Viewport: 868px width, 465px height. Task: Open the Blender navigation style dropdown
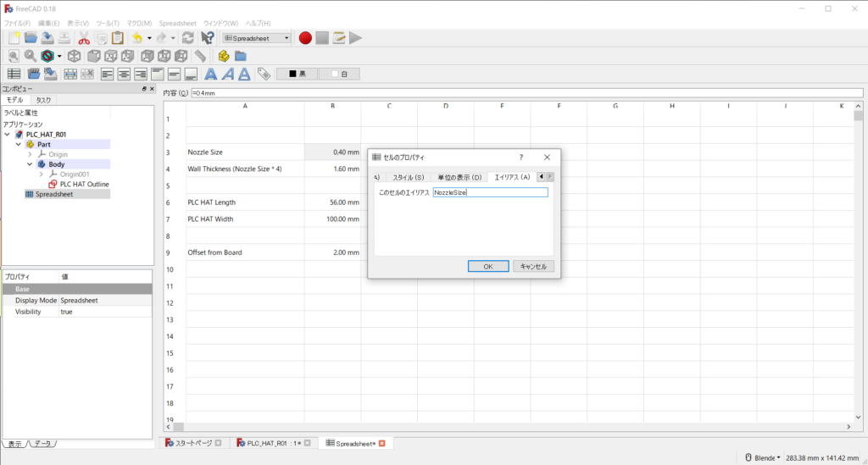(x=762, y=457)
